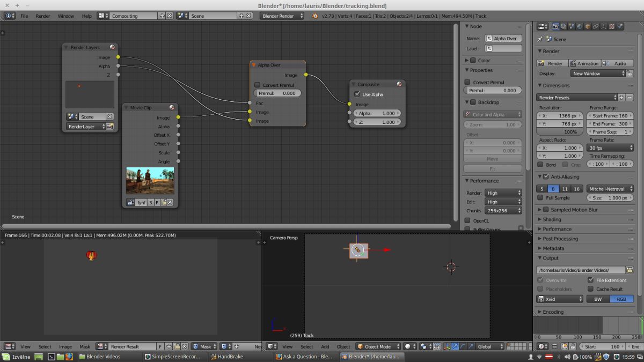Open the World properties tab
This screenshot has width=644, height=362.
click(x=580, y=26)
